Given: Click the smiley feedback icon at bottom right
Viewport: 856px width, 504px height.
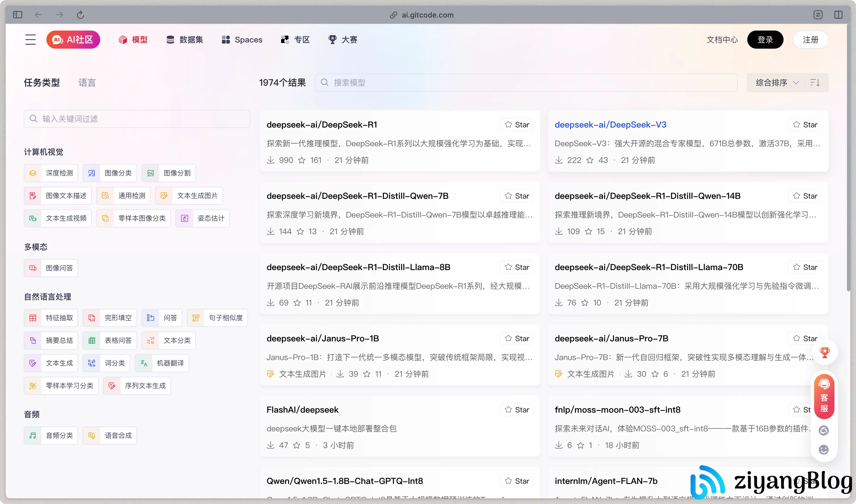Looking at the screenshot, I should pyautogui.click(x=824, y=449).
